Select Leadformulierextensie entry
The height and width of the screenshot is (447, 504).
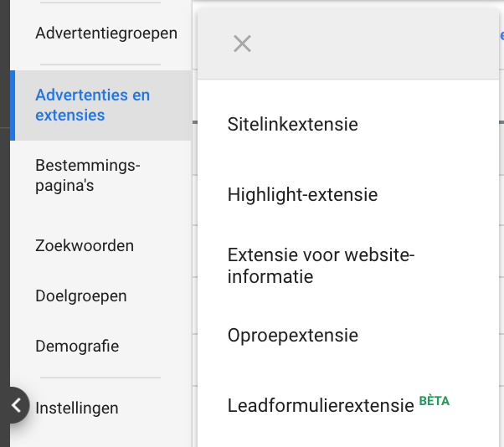click(x=321, y=406)
